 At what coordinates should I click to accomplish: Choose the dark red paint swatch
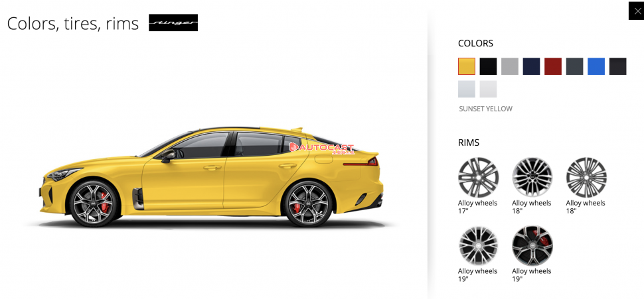(x=553, y=66)
